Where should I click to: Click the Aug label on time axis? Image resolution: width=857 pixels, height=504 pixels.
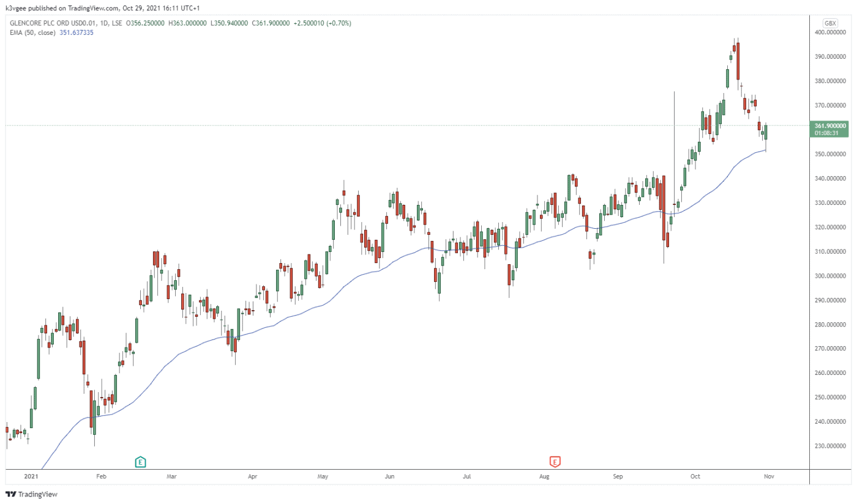[544, 475]
